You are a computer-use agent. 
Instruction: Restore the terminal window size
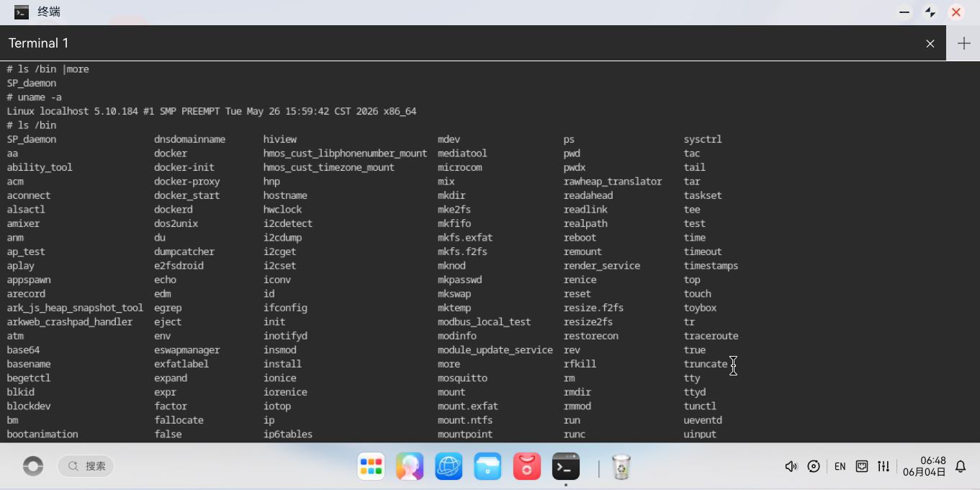click(x=930, y=12)
